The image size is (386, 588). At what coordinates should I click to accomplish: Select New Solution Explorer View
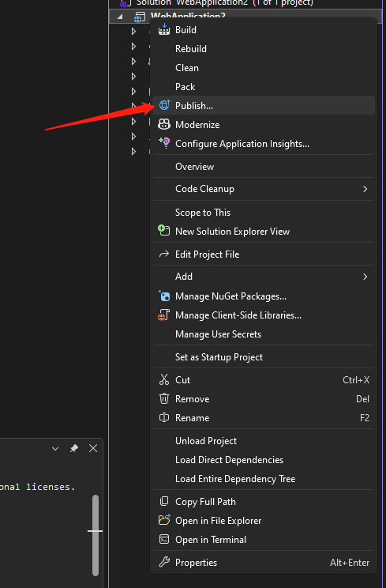click(264, 232)
